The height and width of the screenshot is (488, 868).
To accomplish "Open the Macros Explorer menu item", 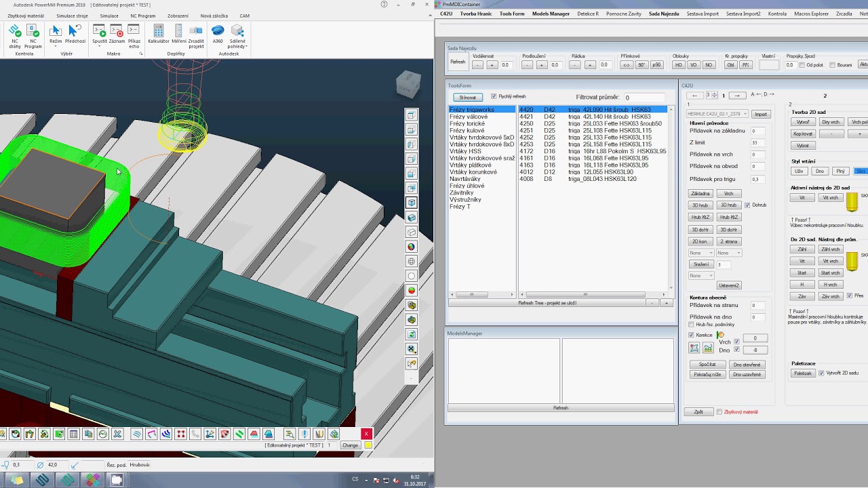I will point(811,14).
